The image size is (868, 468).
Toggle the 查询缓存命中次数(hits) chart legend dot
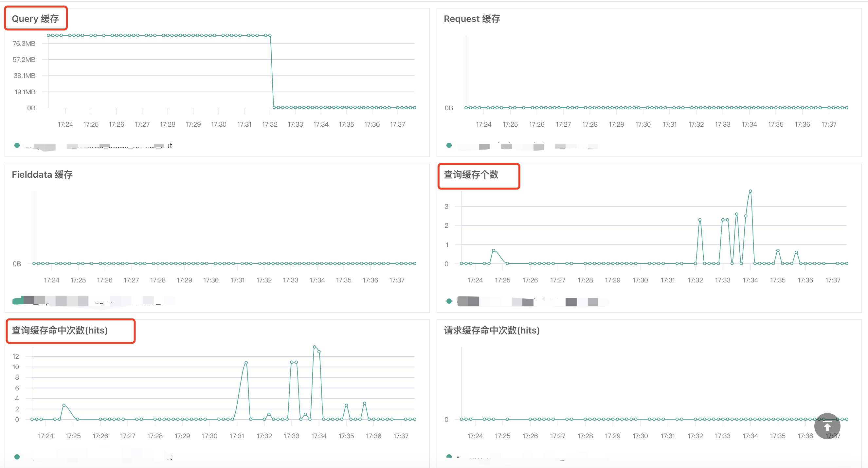pyautogui.click(x=17, y=457)
